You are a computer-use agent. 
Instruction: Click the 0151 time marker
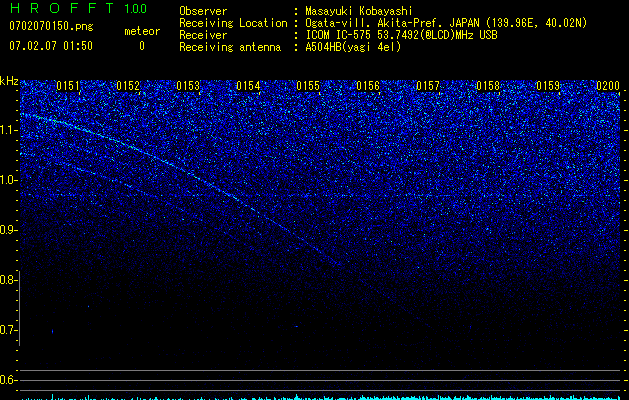68,85
